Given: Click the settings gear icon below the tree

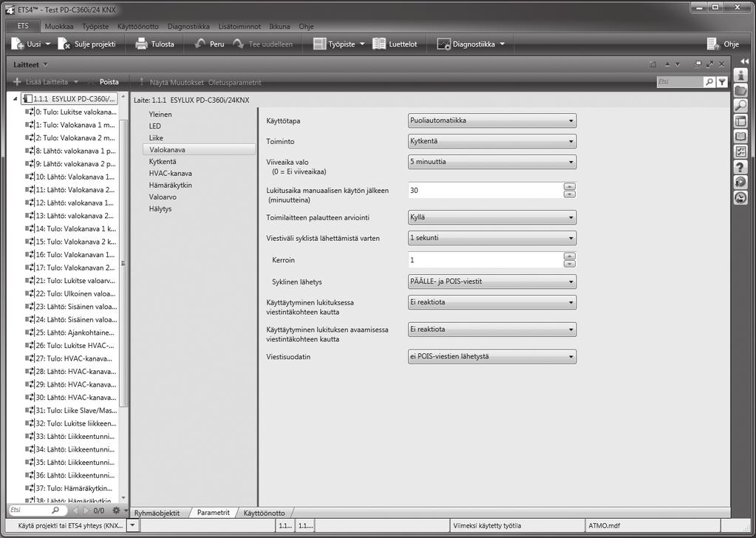Looking at the screenshot, I should click(x=116, y=510).
